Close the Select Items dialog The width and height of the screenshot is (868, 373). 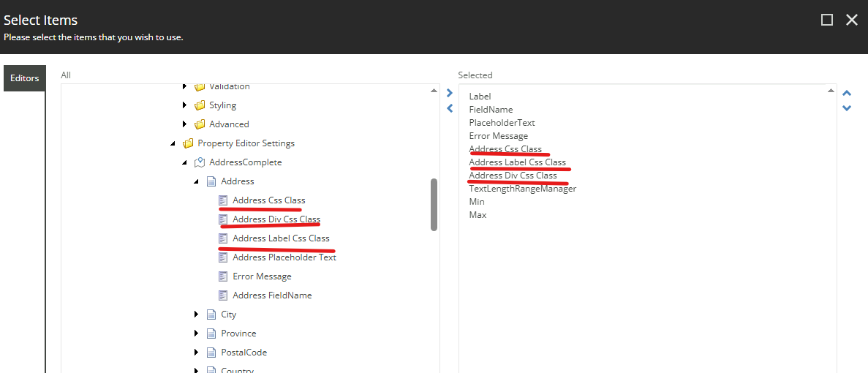(852, 20)
